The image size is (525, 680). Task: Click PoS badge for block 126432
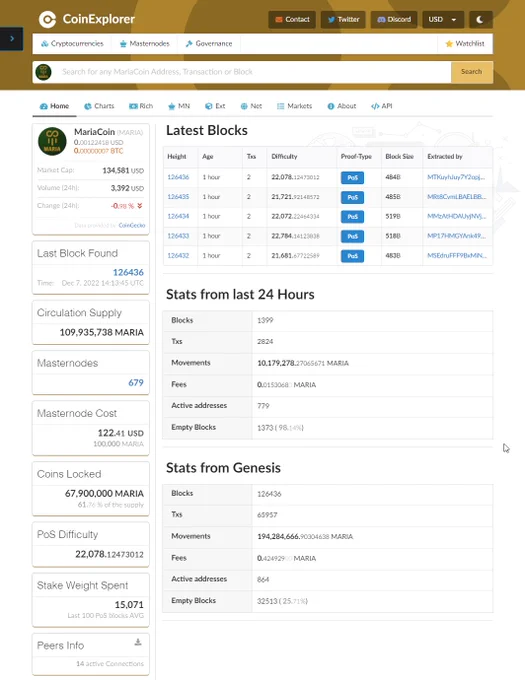tap(352, 256)
